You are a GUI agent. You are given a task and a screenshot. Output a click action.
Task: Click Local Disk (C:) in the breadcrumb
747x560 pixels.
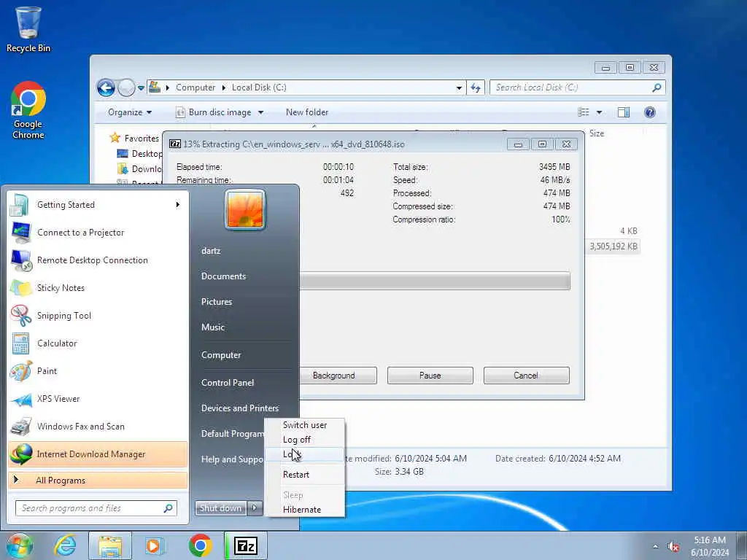pyautogui.click(x=259, y=87)
